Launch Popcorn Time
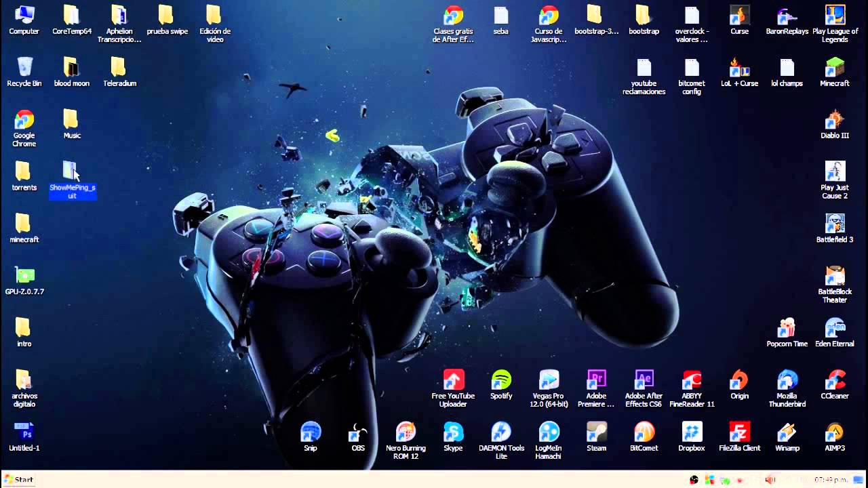Image resolution: width=868 pixels, height=488 pixels. tap(787, 333)
